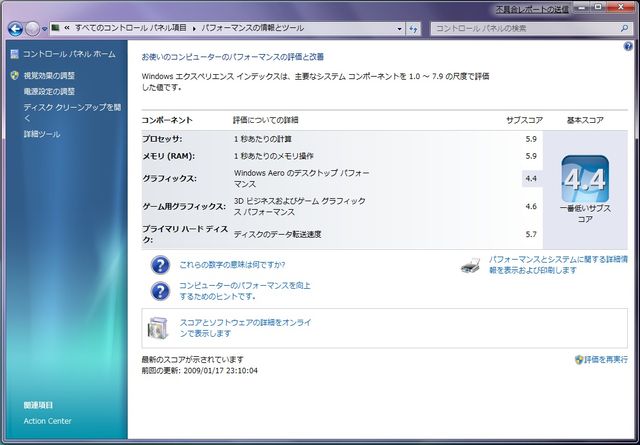Expand the breadcrumb arrow after すべてのコントロール パネル項目
The image size is (640, 445).
pos(194,28)
